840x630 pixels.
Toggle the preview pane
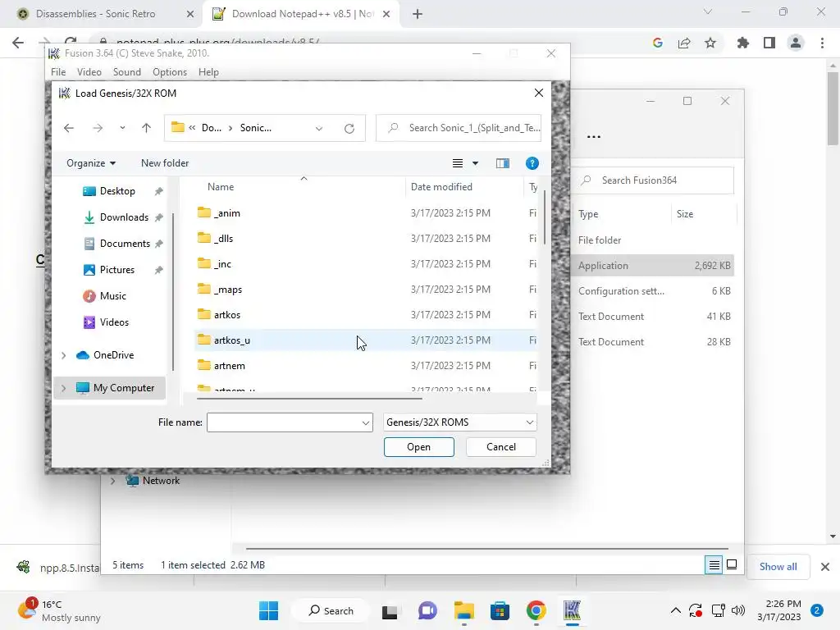[x=503, y=163]
